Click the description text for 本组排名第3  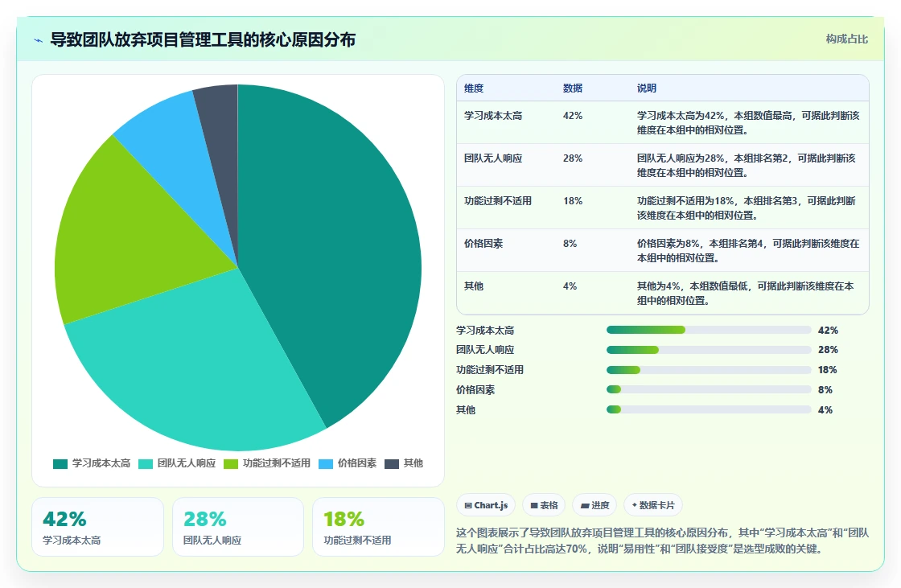tap(746, 208)
